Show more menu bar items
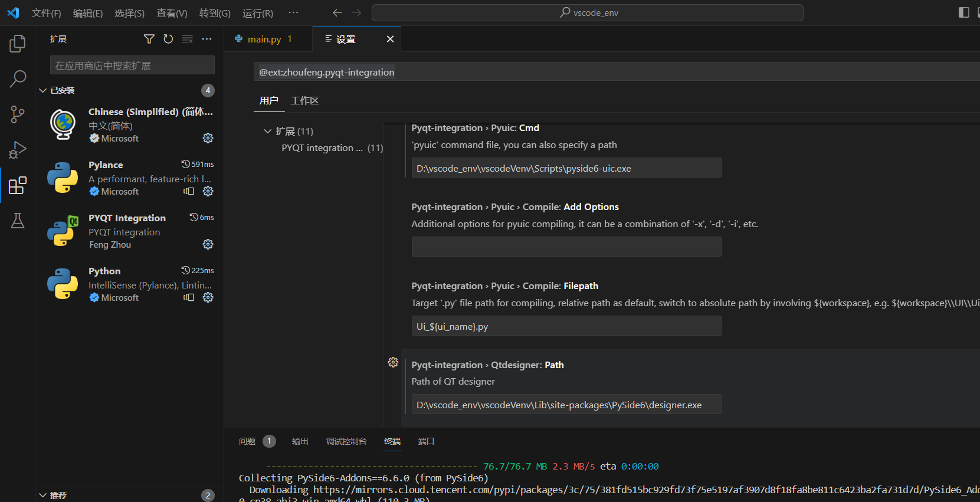The image size is (980, 502). 293,12
